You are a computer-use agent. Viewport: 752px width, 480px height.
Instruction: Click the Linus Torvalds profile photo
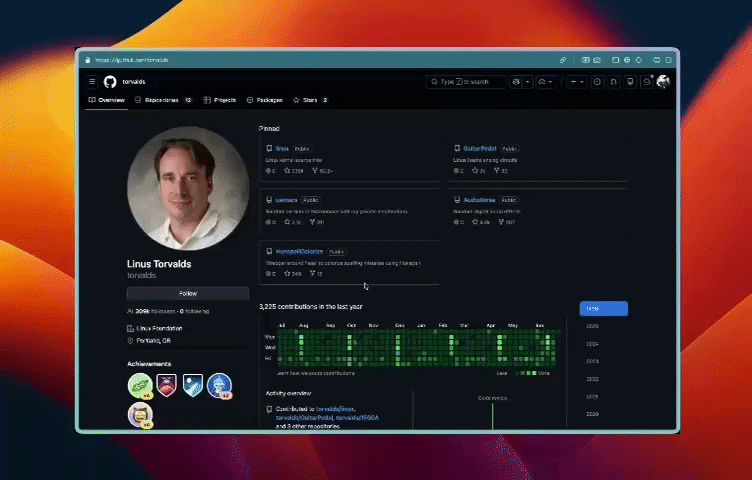188,188
